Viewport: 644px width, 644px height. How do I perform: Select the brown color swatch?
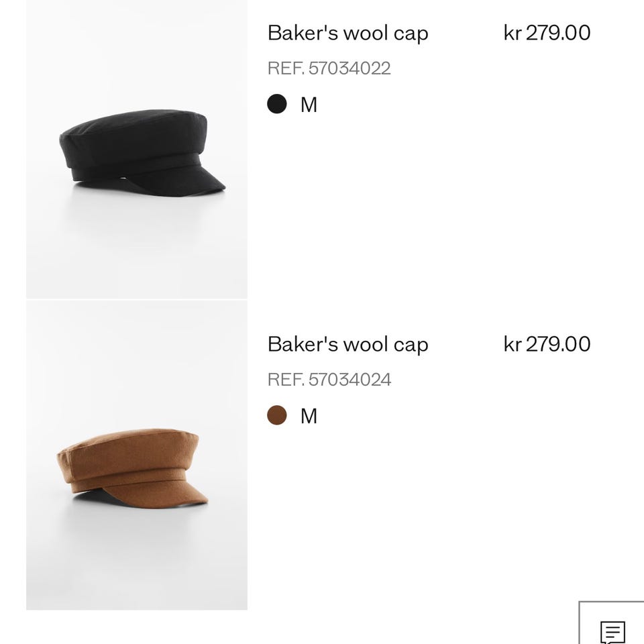pos(277,415)
